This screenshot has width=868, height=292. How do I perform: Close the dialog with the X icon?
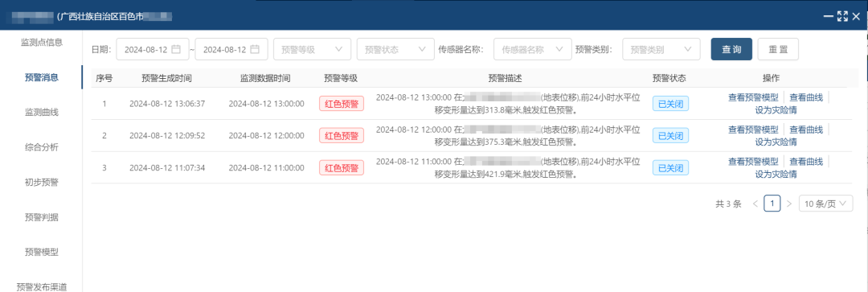(857, 16)
